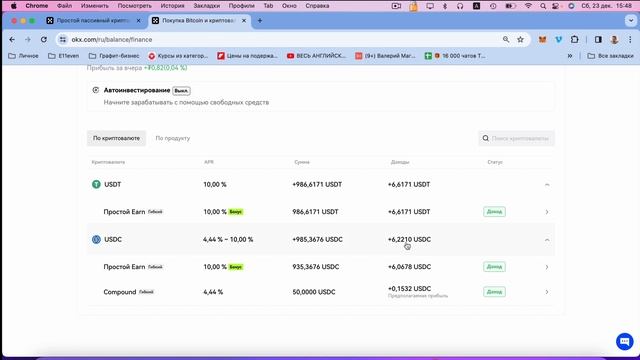Click Доход badge in USDC Простой Earn row

click(494, 267)
